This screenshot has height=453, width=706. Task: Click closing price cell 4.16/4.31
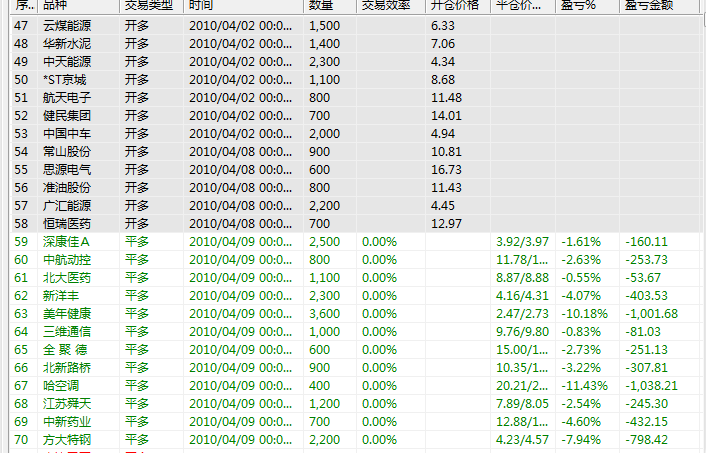523,296
